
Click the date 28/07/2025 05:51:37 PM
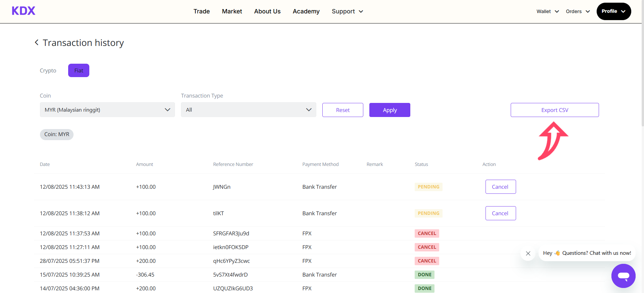click(70, 261)
